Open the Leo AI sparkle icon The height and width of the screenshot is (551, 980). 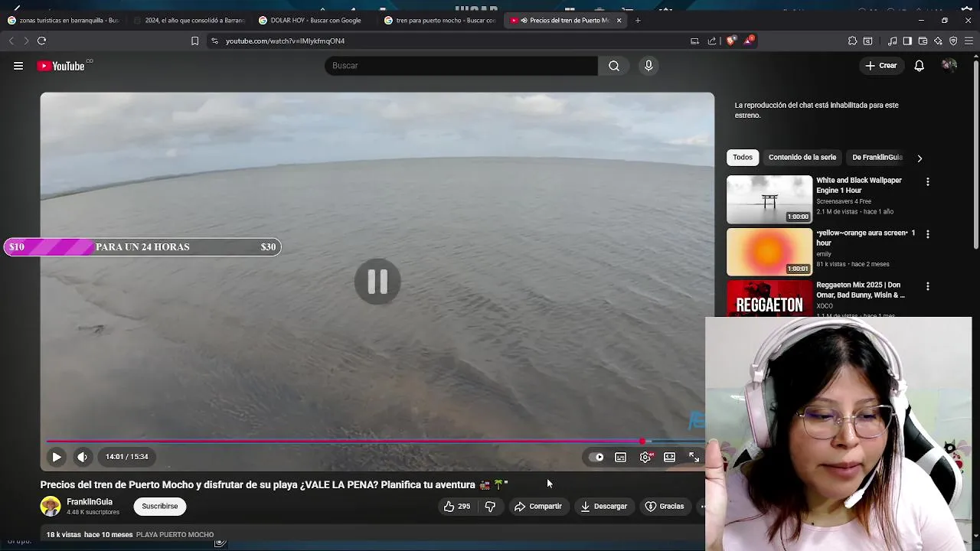pos(938,41)
